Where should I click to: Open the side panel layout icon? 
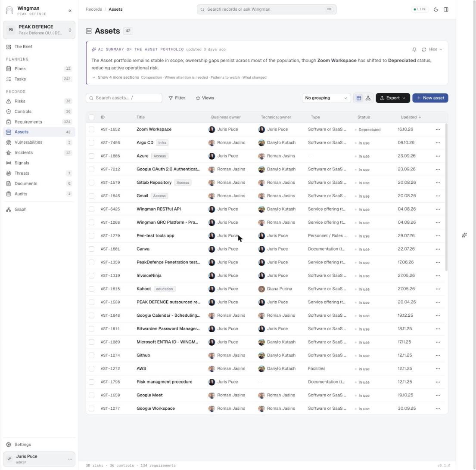pyautogui.click(x=446, y=9)
